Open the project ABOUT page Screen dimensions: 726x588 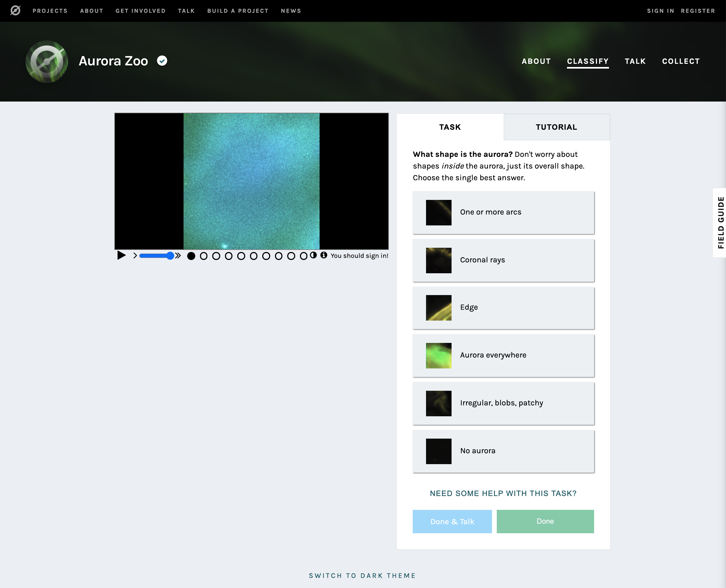536,61
